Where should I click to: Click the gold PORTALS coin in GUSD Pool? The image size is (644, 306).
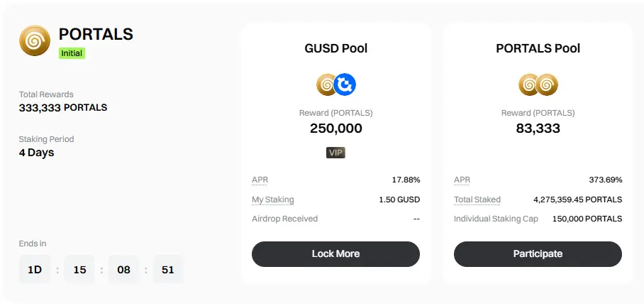pyautogui.click(x=326, y=84)
